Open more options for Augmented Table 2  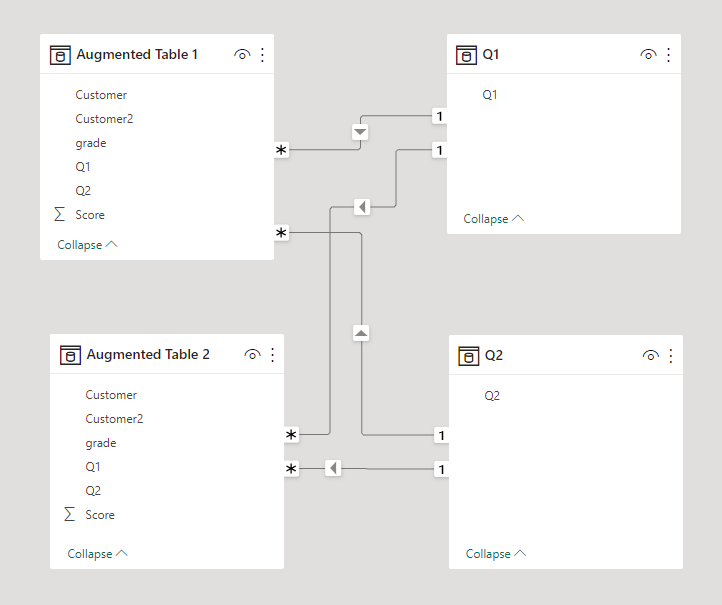pyautogui.click(x=273, y=355)
